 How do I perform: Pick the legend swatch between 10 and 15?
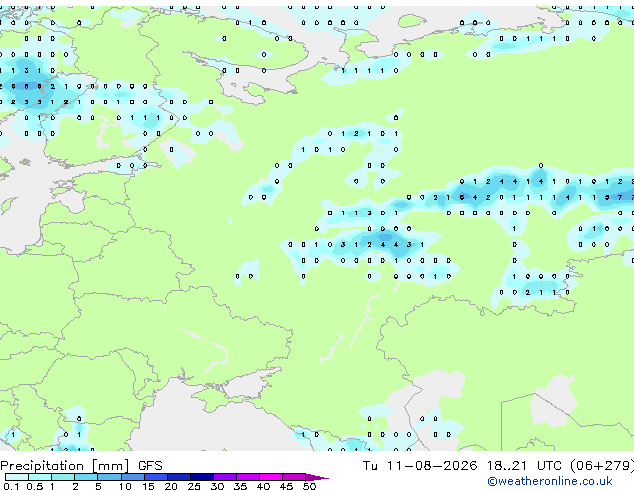133,477
